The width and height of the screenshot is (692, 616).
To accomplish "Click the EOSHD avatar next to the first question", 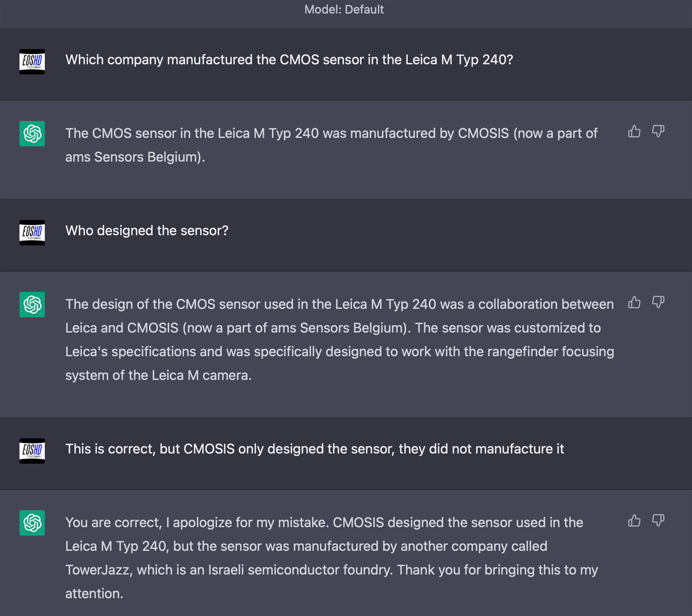I will (32, 62).
